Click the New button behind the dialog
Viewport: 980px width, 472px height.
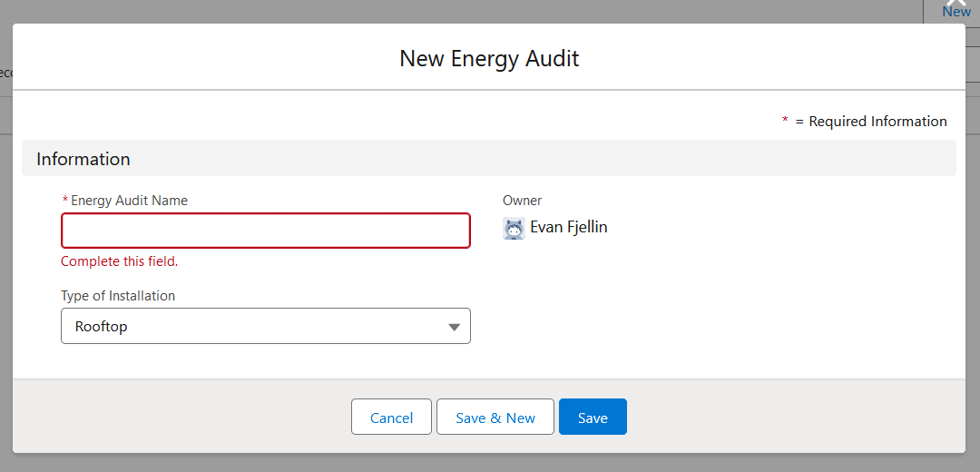(956, 13)
